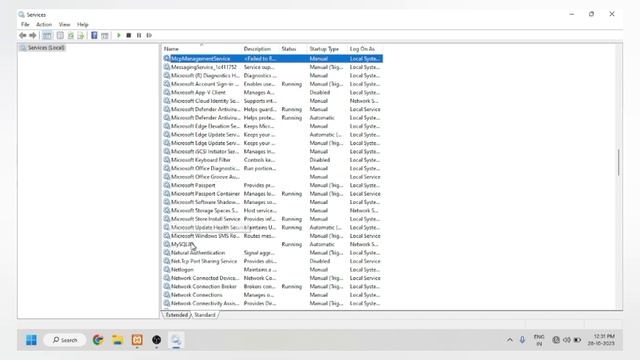
Task: Click the gear icon beside Natural Authentication
Action: (x=167, y=253)
